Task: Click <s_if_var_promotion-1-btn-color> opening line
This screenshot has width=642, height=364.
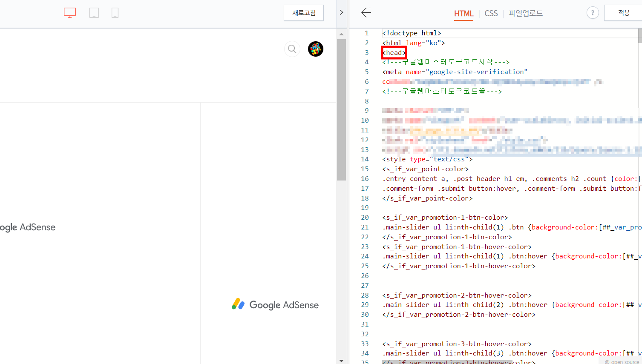Action: coord(445,218)
